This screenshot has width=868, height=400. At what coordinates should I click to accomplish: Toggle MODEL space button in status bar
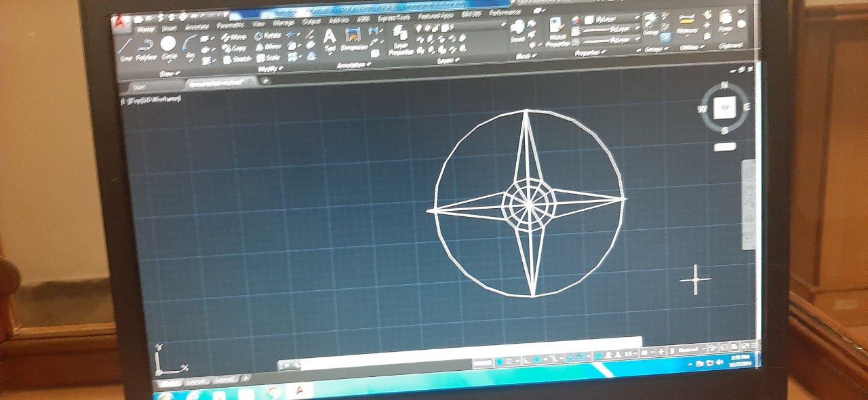click(x=482, y=363)
